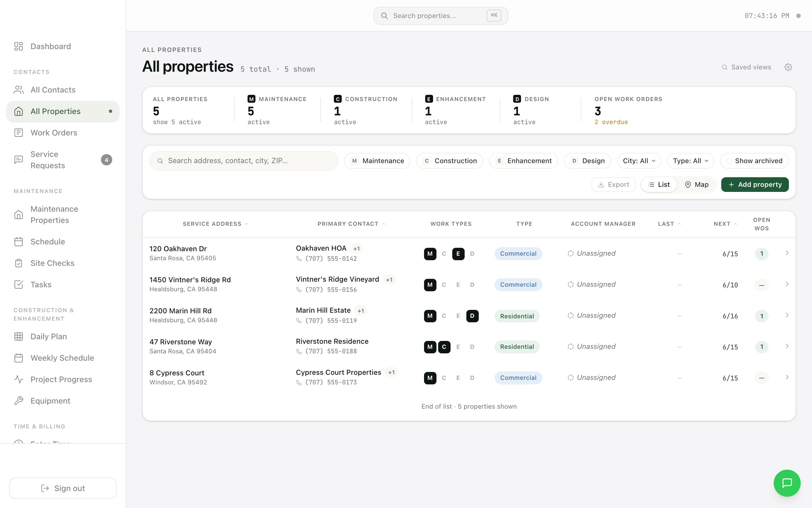Click phone icon for Riverstone Residence
This screenshot has height=508, width=812.
[x=299, y=351]
